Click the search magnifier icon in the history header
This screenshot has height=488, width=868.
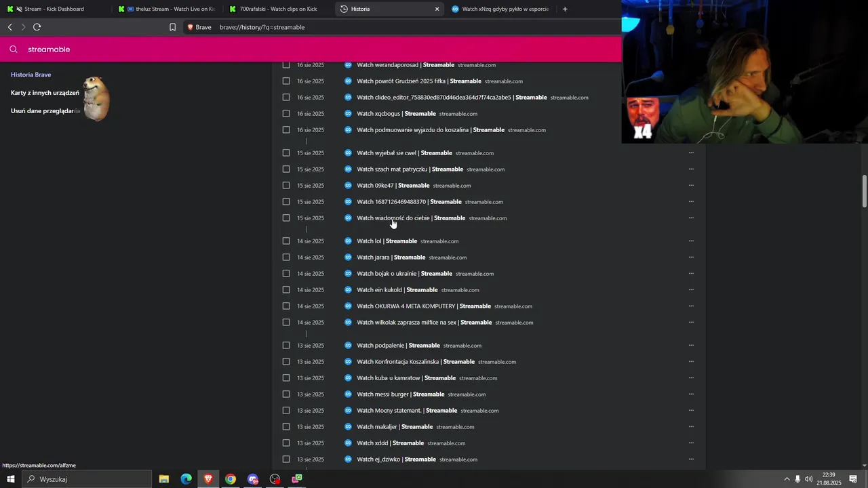tap(13, 49)
